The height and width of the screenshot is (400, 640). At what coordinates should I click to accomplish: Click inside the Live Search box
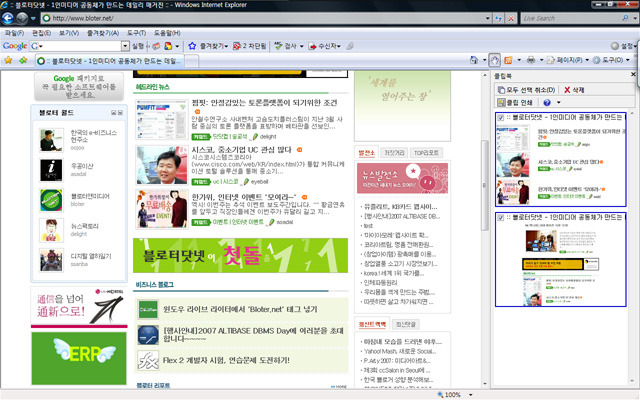(570, 18)
